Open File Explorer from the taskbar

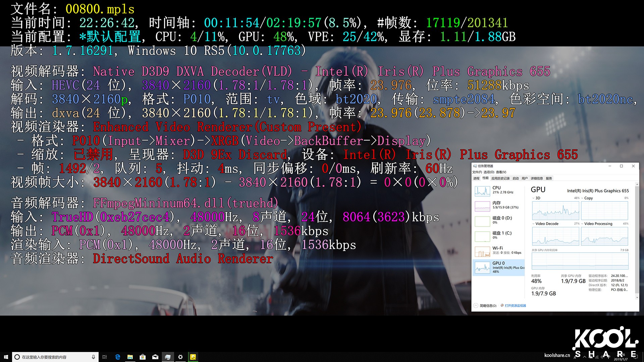130,357
